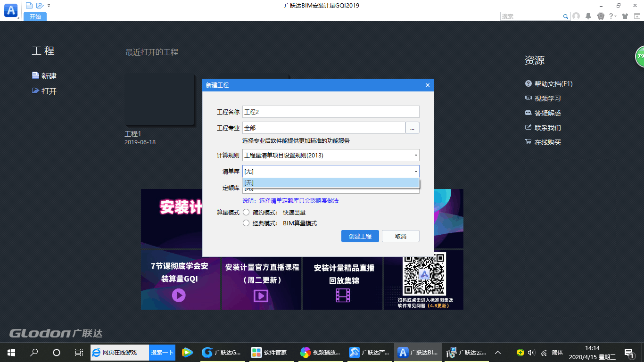Click 新建 in the 工程 section
This screenshot has width=644, height=362.
(x=44, y=76)
